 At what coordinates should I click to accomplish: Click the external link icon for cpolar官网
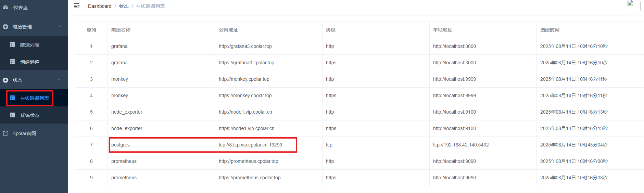(x=5, y=133)
